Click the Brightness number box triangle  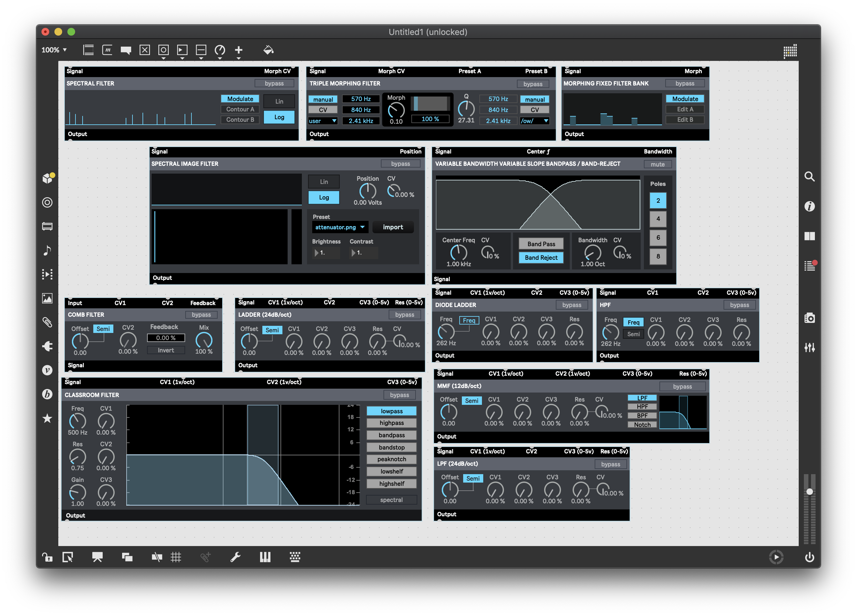316,253
